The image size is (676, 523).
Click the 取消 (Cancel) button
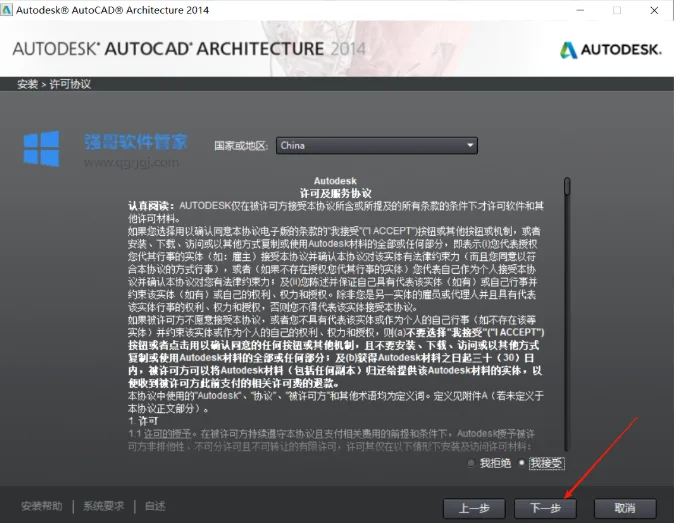coord(625,508)
